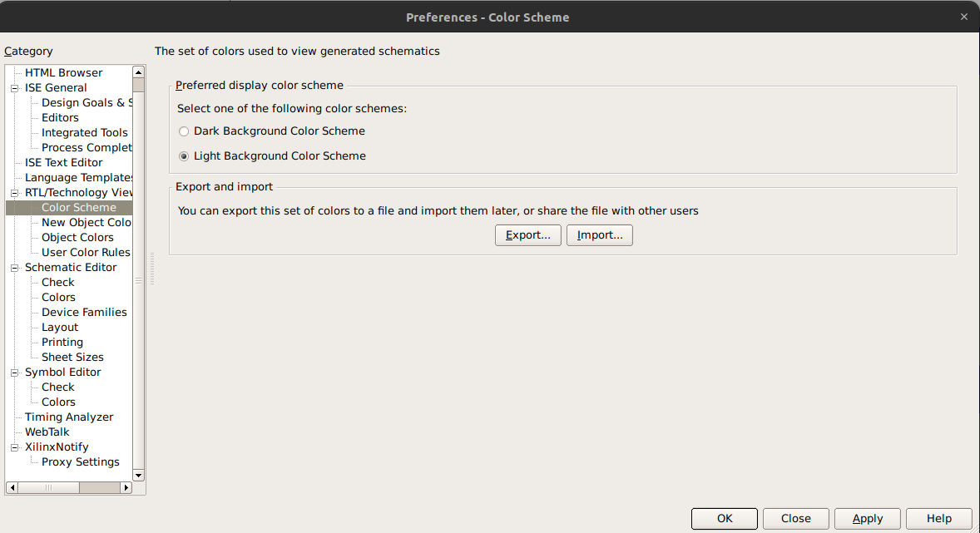
Task: Select Device Families under Schematic Editor
Action: tap(84, 313)
